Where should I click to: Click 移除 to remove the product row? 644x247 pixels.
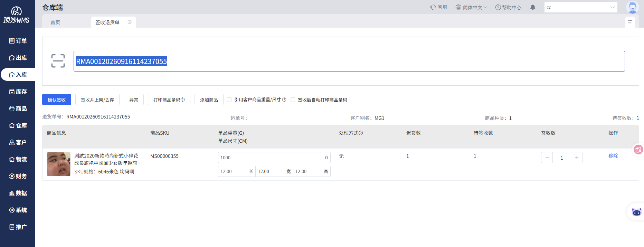pos(613,156)
